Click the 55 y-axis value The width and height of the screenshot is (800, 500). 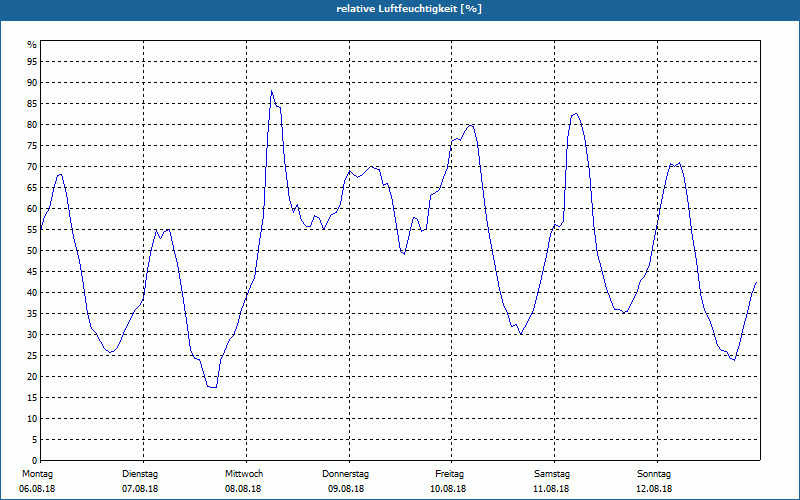click(32, 230)
